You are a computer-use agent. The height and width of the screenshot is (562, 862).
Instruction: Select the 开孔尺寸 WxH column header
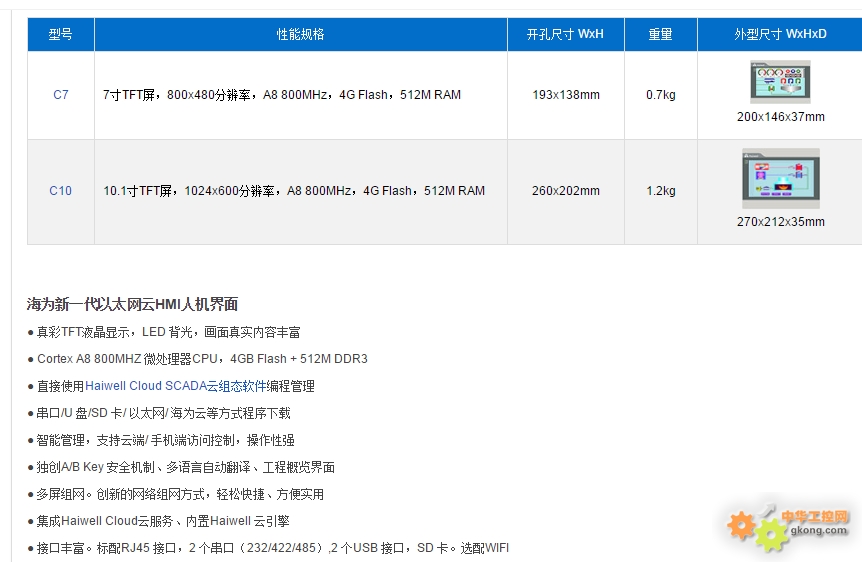point(566,34)
